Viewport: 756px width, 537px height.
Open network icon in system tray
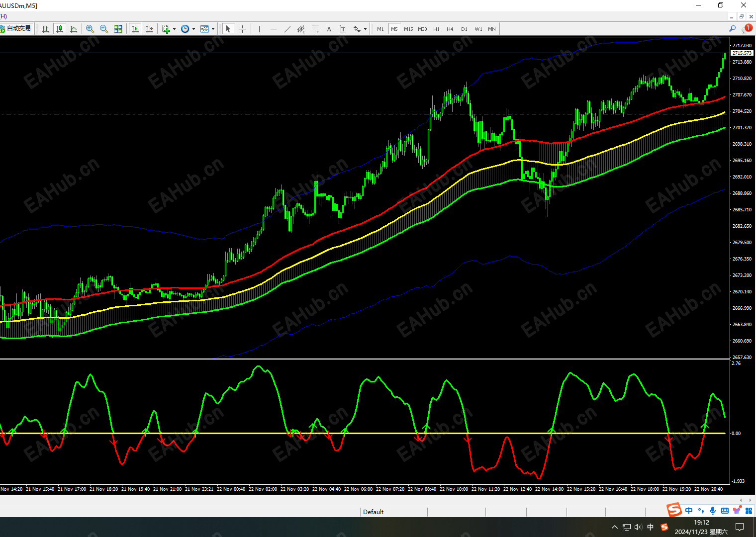coord(627,527)
